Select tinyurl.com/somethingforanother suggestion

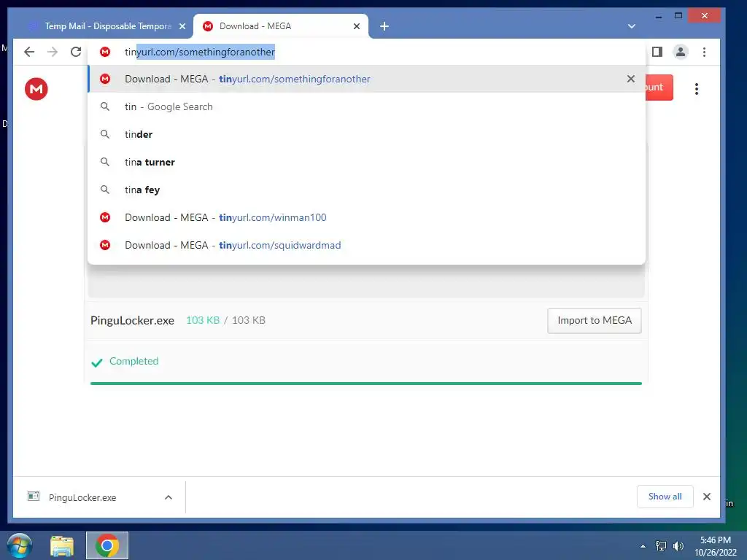pyautogui.click(x=366, y=79)
